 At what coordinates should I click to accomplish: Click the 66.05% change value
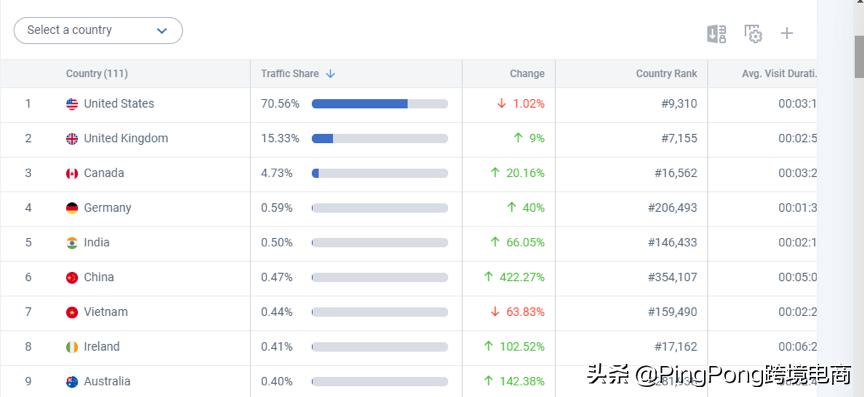tap(525, 243)
